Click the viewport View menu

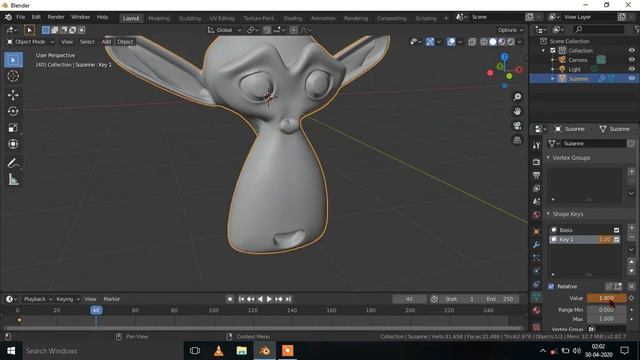[x=67, y=42]
